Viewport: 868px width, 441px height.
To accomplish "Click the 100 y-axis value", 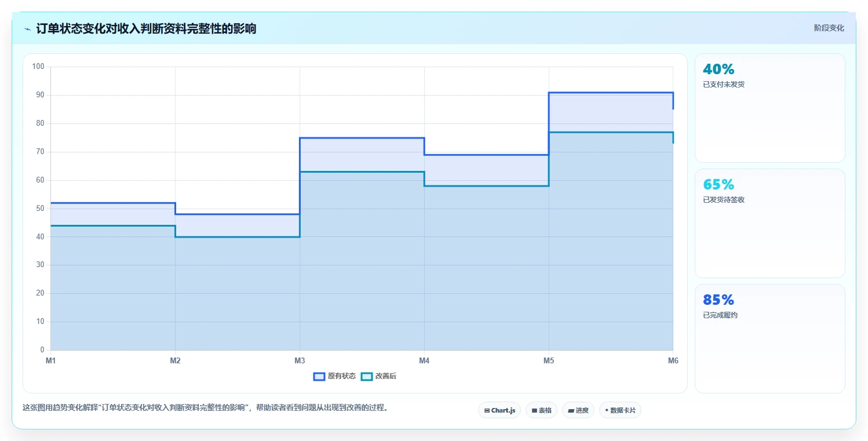I will [38, 67].
